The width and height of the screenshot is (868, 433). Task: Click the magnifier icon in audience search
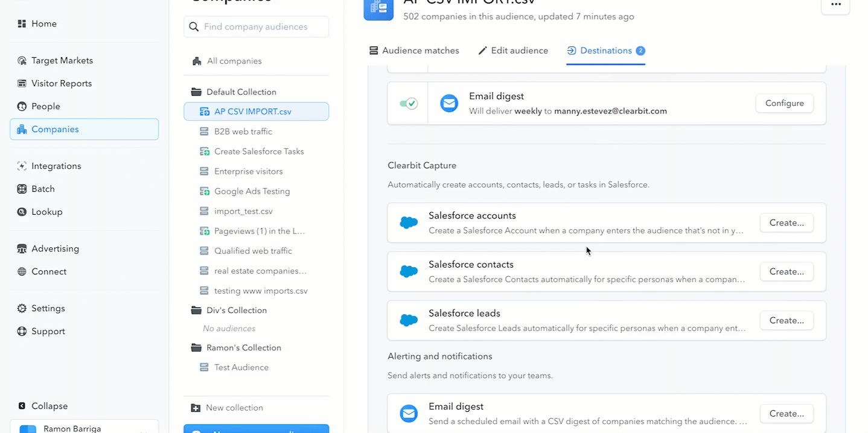[194, 27]
